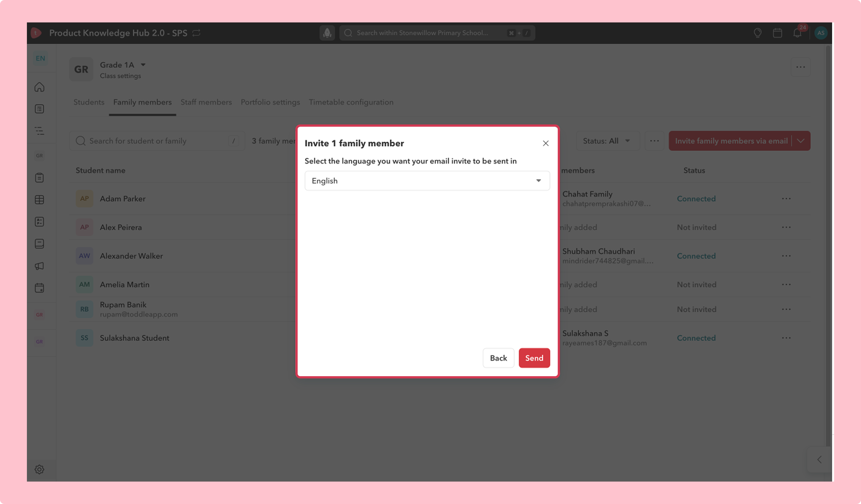
Task: Open the three-dot menu for Alexander Walker's row
Action: (786, 256)
